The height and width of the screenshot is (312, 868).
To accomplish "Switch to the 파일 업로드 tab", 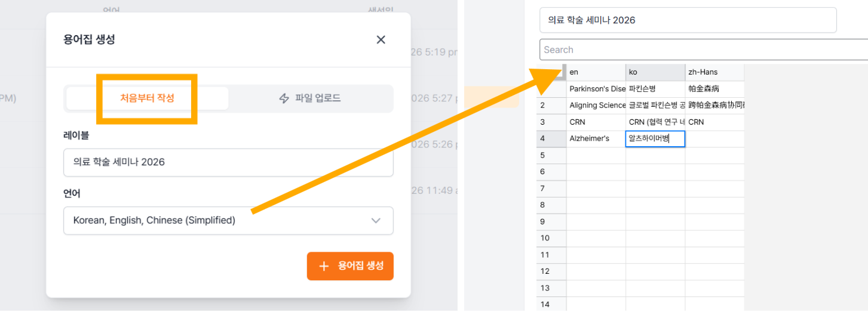I will click(x=310, y=98).
